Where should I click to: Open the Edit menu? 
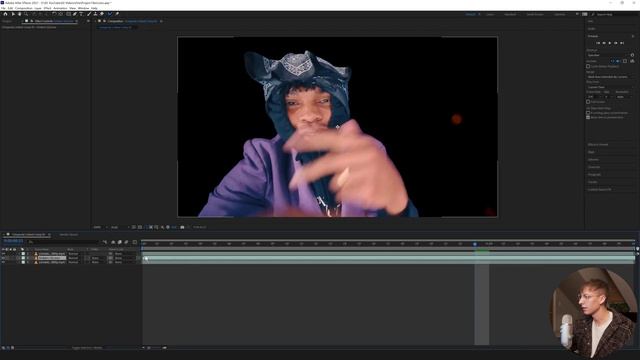pos(10,8)
